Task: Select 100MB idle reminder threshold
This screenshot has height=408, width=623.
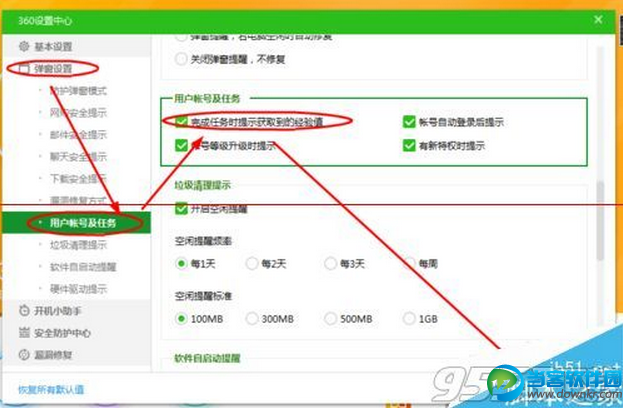Action: point(181,319)
